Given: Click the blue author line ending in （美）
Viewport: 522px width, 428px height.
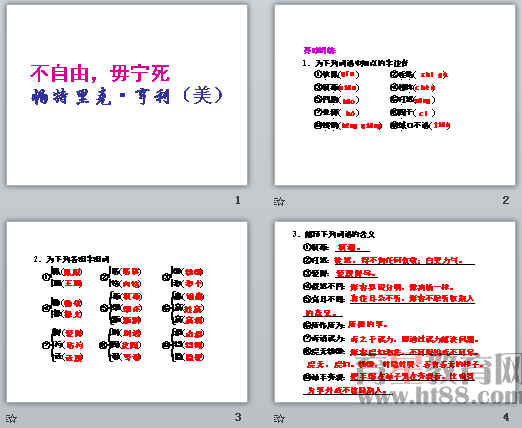Looking at the screenshot, I should (x=127, y=96).
